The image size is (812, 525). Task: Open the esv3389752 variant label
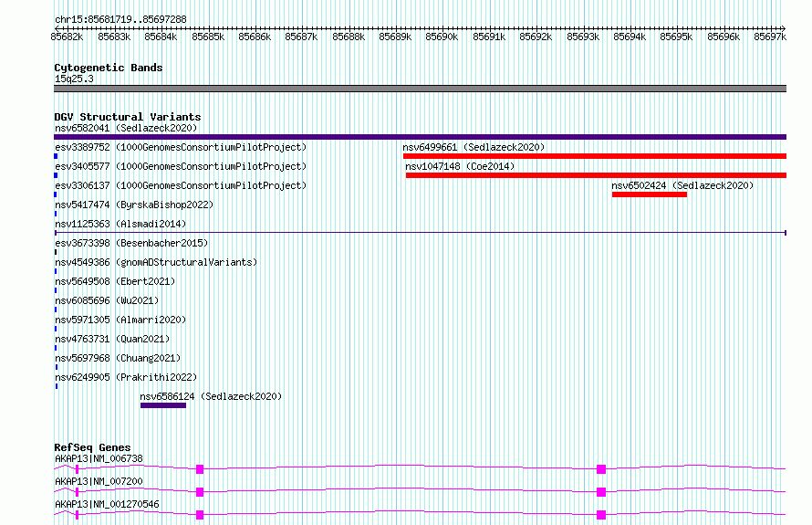[181, 147]
